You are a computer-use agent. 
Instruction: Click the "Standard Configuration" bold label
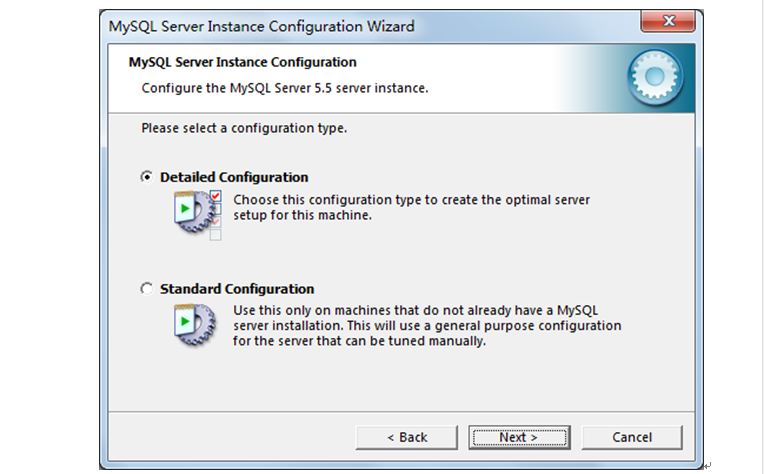[x=237, y=289]
